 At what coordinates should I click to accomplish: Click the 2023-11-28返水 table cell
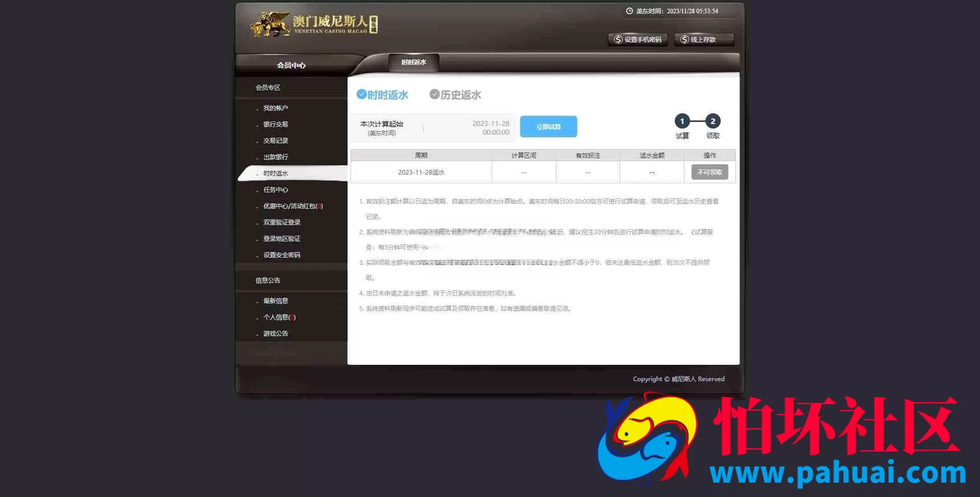click(421, 172)
